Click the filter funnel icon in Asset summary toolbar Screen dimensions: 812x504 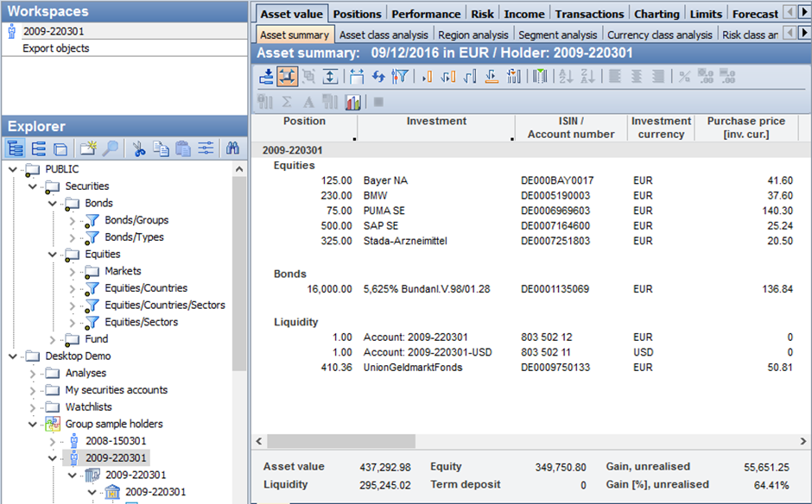400,77
